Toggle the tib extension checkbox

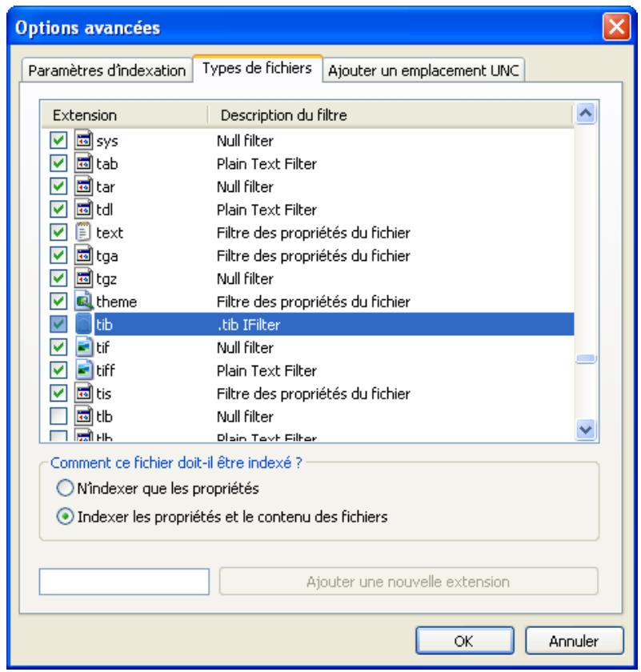click(x=58, y=324)
